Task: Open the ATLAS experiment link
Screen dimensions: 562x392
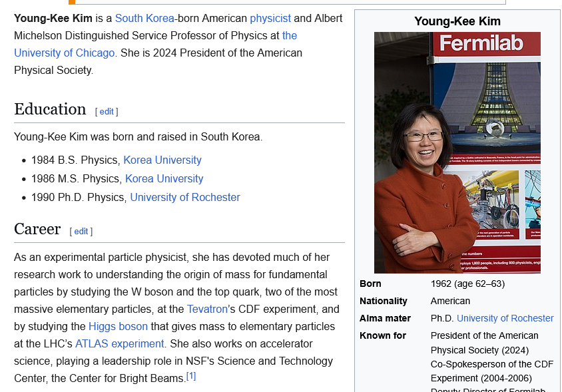Action: (119, 343)
